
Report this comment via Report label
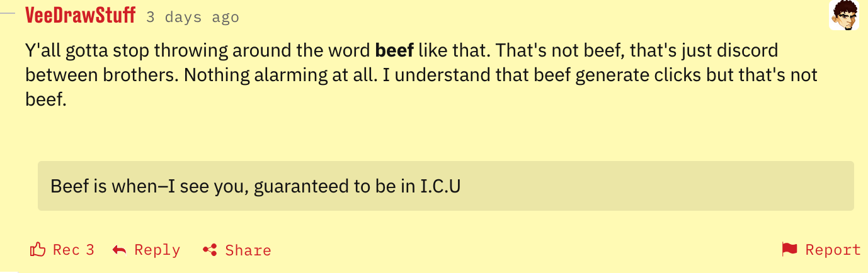click(833, 250)
